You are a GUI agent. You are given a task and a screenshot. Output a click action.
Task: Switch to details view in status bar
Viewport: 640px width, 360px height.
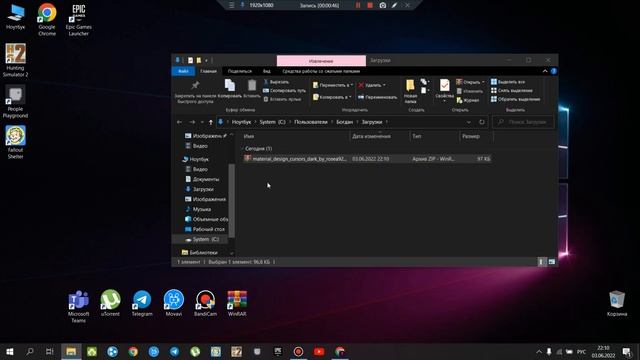point(541,262)
